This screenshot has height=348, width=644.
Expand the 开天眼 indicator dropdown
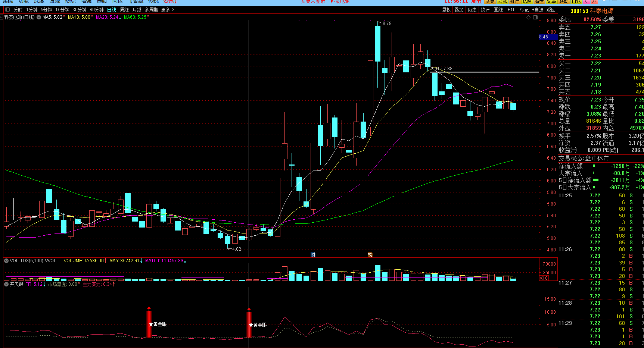click(x=6, y=284)
